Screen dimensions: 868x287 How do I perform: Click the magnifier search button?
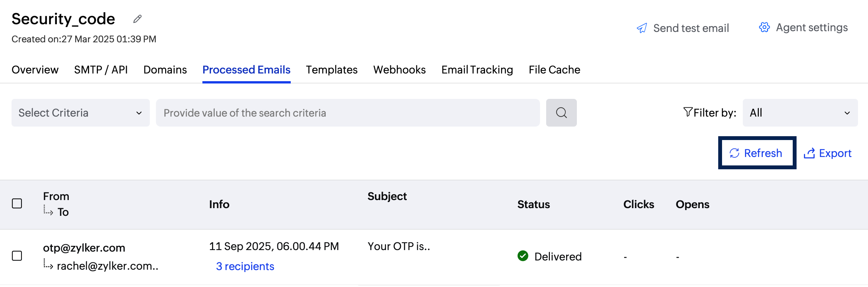pos(561,113)
